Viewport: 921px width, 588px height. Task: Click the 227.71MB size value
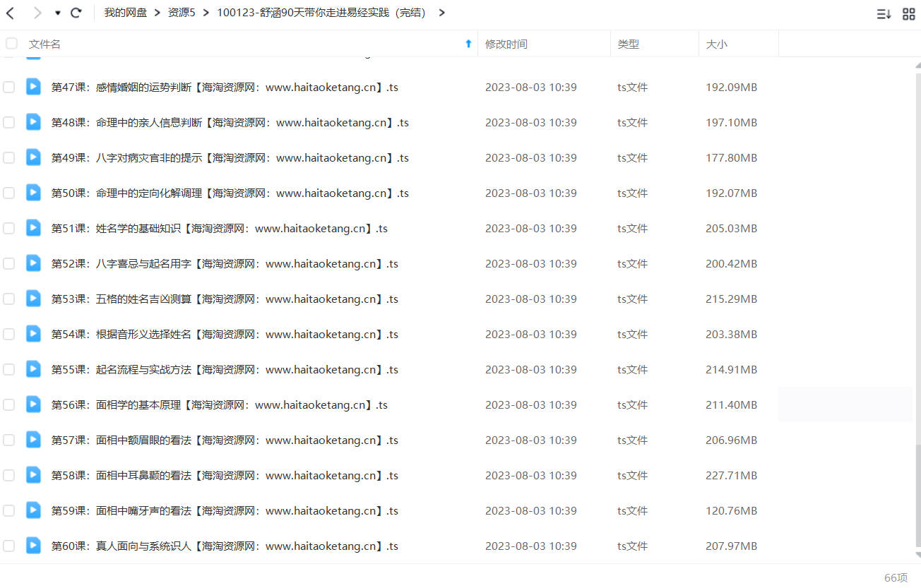point(731,475)
